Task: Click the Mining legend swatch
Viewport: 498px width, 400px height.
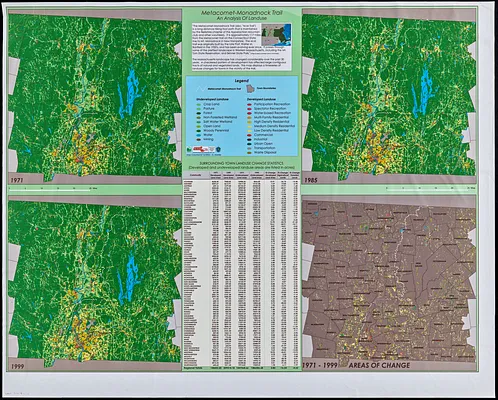Action: tap(198, 139)
